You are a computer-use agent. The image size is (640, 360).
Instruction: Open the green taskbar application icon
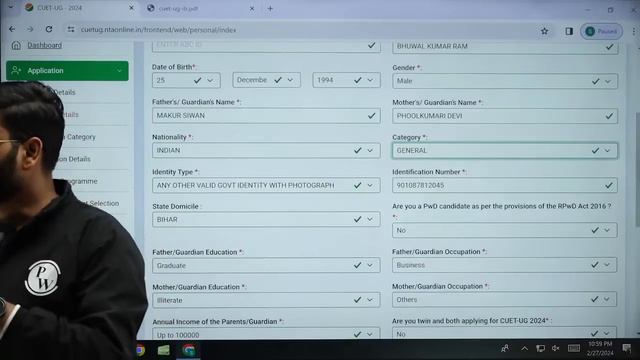[x=164, y=350]
